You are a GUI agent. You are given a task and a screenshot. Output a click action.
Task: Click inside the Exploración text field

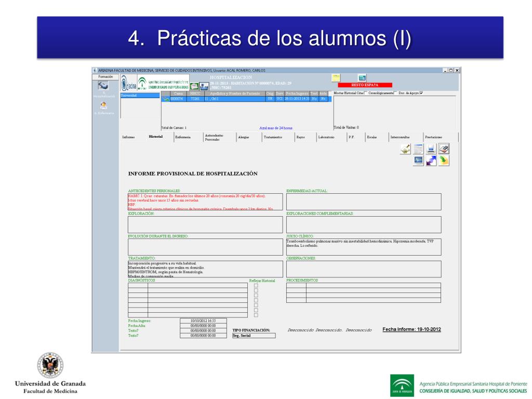[x=205, y=224]
